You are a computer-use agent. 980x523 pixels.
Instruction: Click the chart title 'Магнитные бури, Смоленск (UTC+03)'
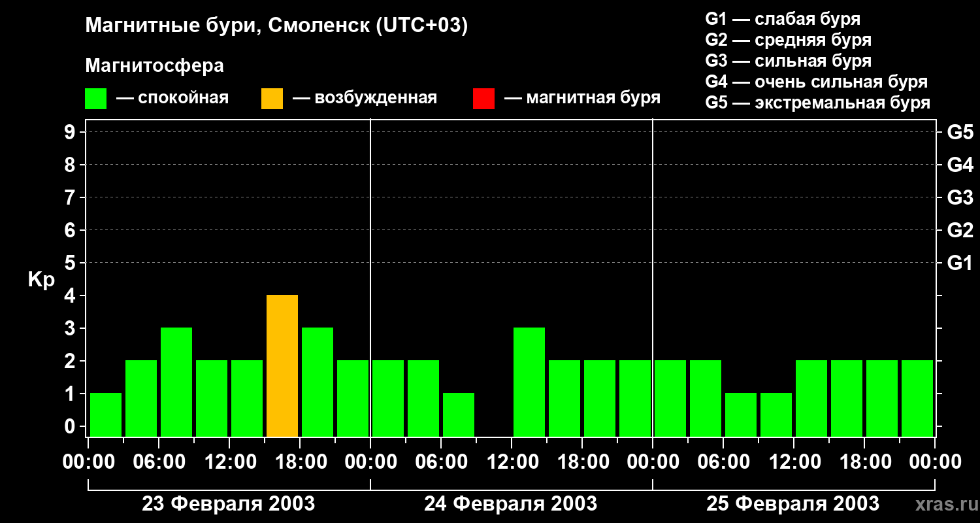277,26
